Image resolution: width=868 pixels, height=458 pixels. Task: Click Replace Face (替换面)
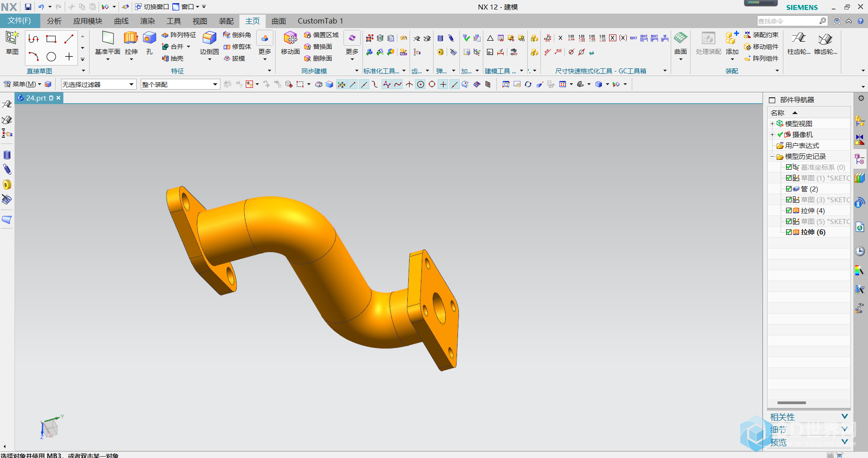point(318,47)
